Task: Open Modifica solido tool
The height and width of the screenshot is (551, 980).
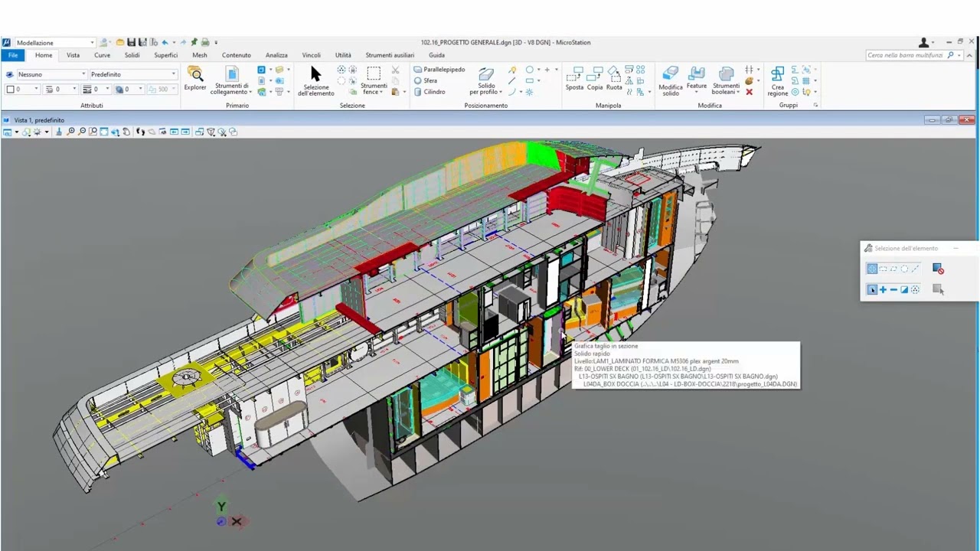Action: pos(671,80)
